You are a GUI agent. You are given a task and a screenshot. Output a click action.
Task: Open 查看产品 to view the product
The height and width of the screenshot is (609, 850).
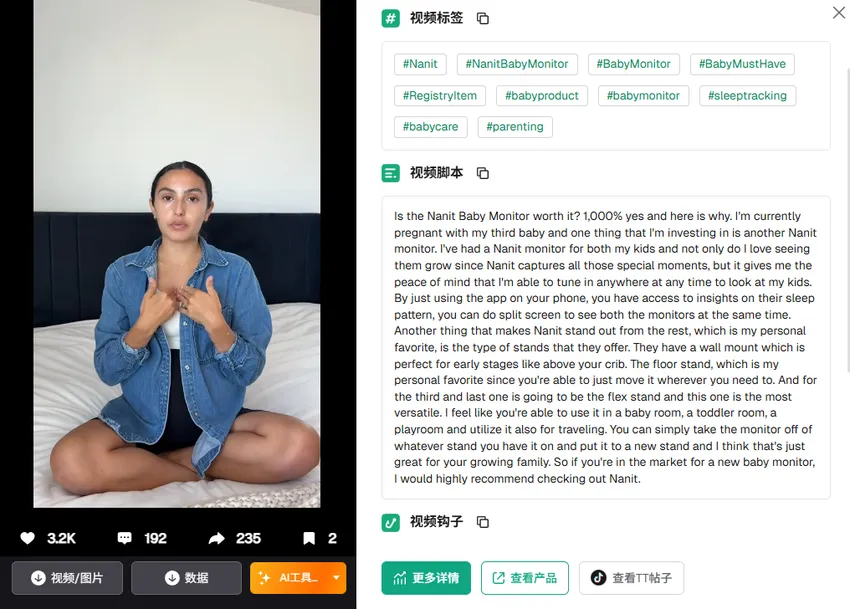click(x=525, y=578)
